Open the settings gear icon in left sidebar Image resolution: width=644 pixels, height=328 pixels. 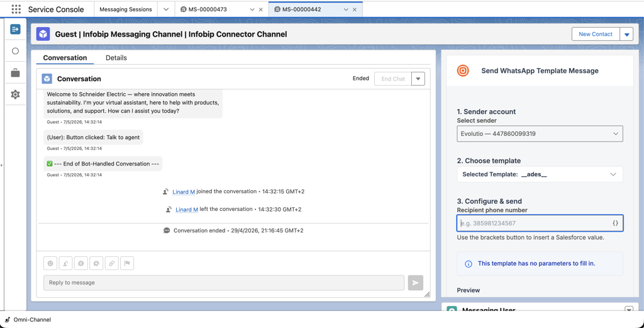(x=15, y=94)
